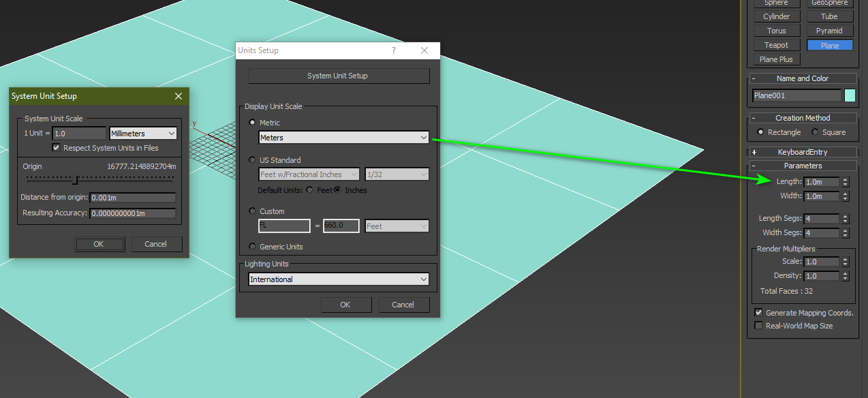
Task: Enable Real-World Map Size checkbox
Action: pyautogui.click(x=759, y=326)
